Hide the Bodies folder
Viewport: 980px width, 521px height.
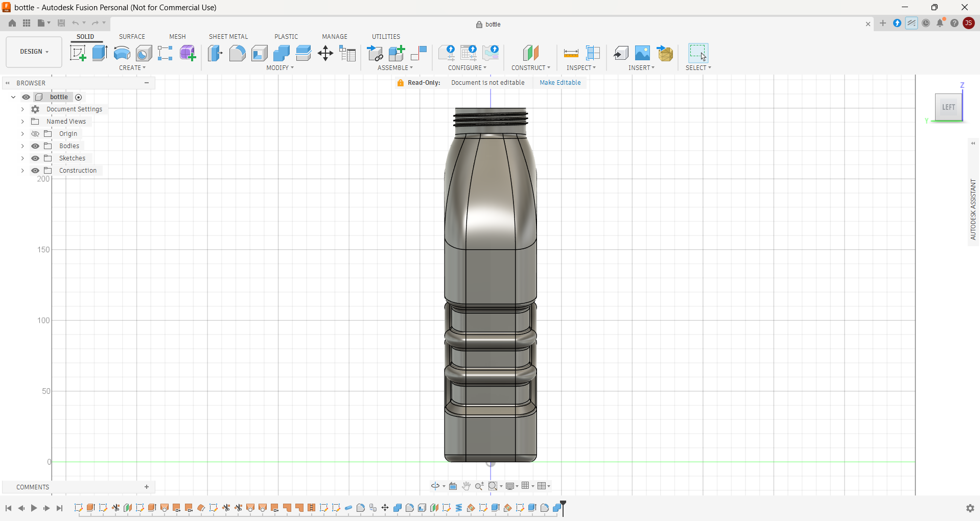[x=35, y=146]
